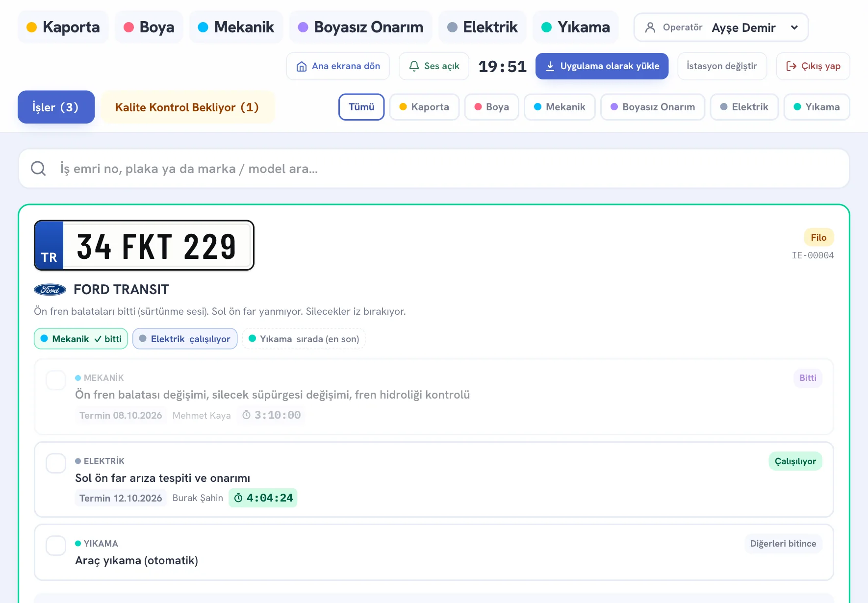
Task: Click the Elektrik station badge in header
Action: click(x=483, y=27)
